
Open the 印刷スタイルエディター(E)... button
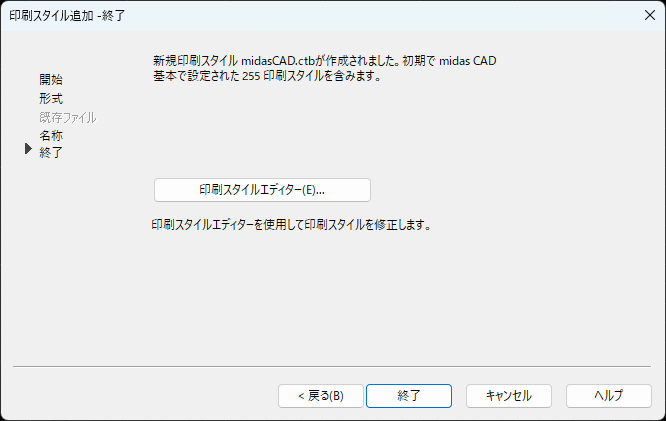point(262,190)
